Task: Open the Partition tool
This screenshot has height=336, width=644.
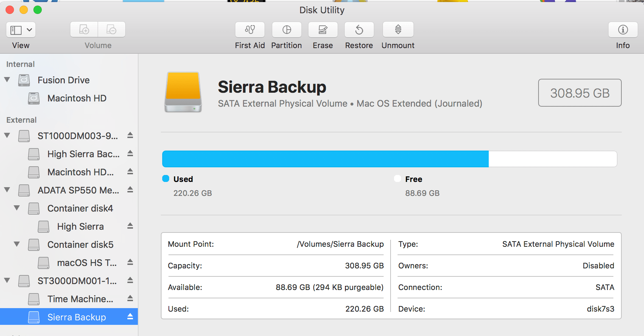Action: pyautogui.click(x=286, y=30)
